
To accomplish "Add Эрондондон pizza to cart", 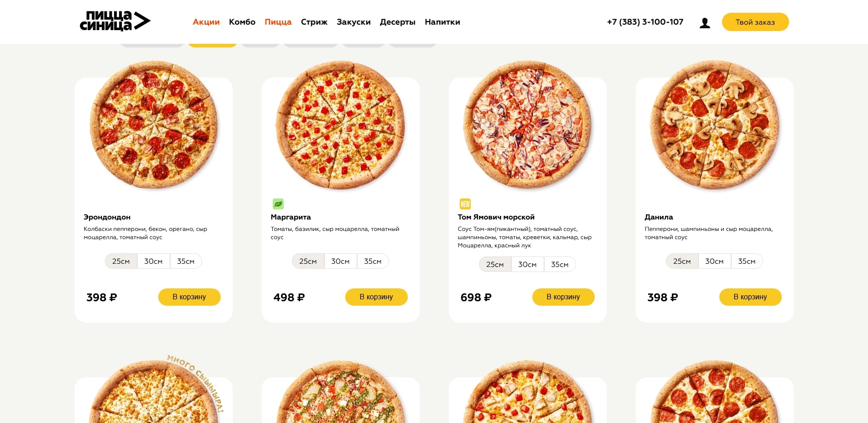I will [x=189, y=297].
